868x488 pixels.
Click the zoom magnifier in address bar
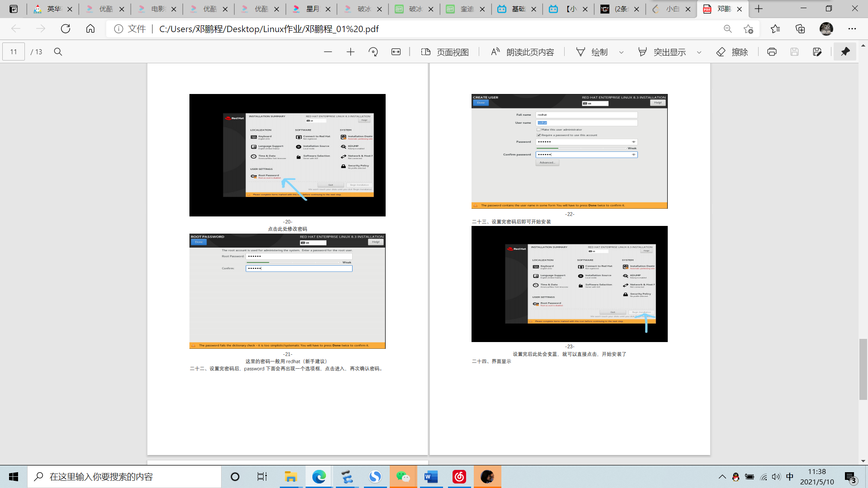(727, 29)
